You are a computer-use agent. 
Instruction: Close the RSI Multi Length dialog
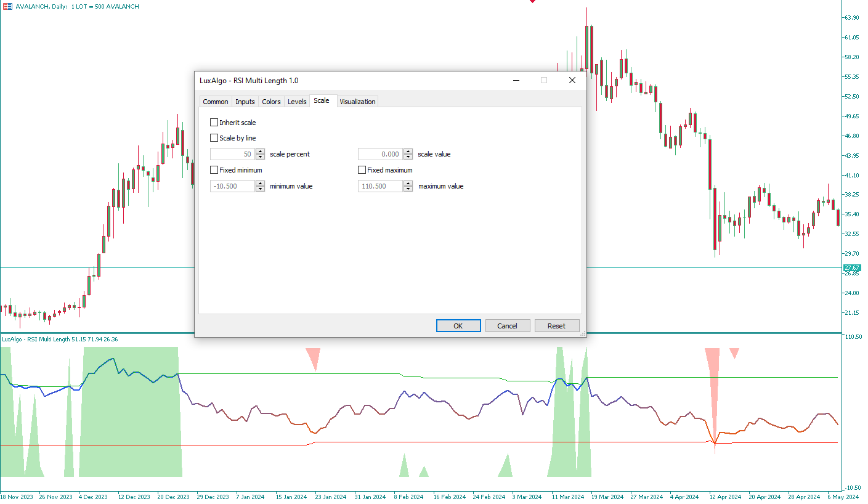(572, 80)
